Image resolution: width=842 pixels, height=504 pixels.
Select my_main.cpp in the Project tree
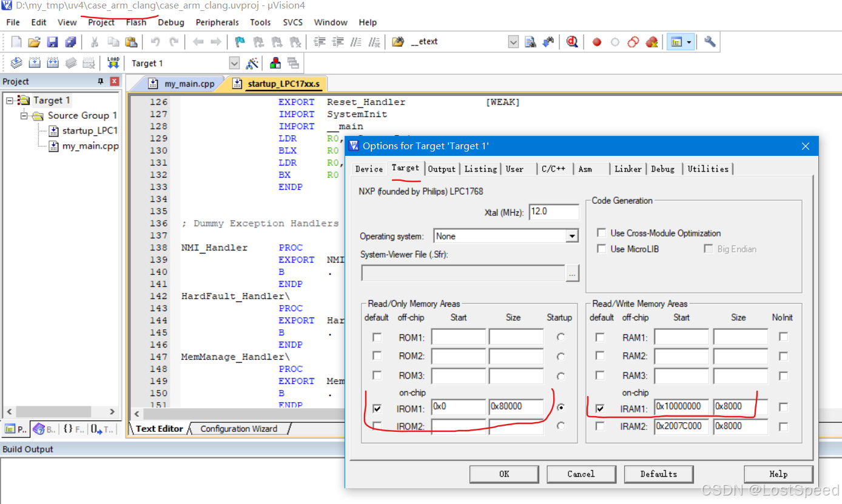[x=90, y=146]
